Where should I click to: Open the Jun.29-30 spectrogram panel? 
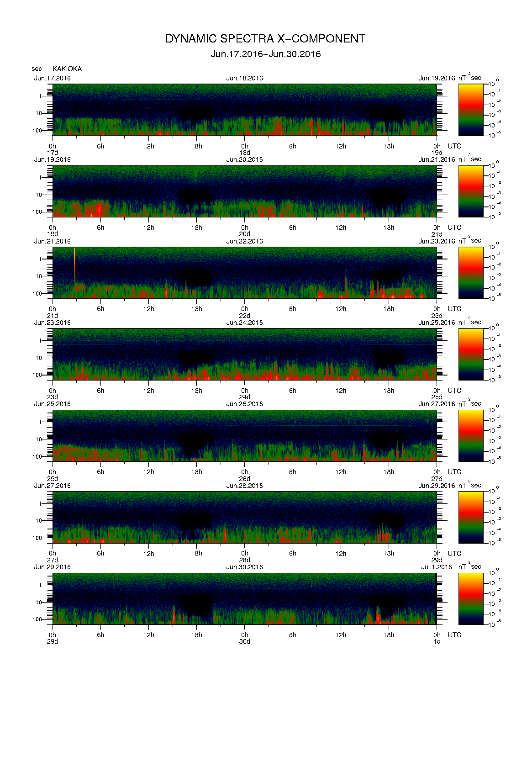245,599
